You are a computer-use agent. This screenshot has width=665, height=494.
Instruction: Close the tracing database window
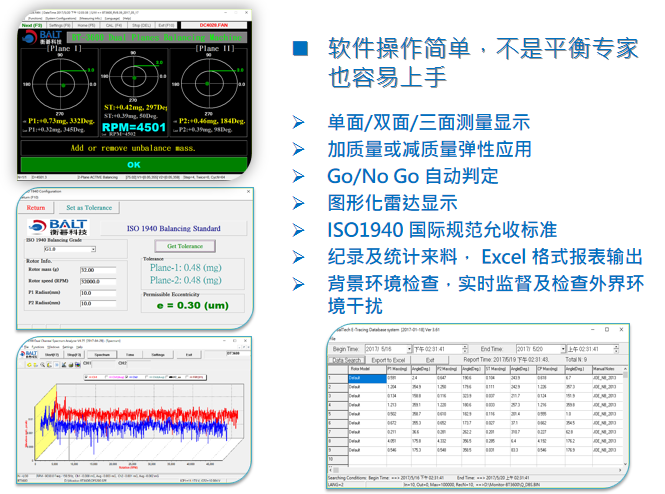click(x=621, y=329)
